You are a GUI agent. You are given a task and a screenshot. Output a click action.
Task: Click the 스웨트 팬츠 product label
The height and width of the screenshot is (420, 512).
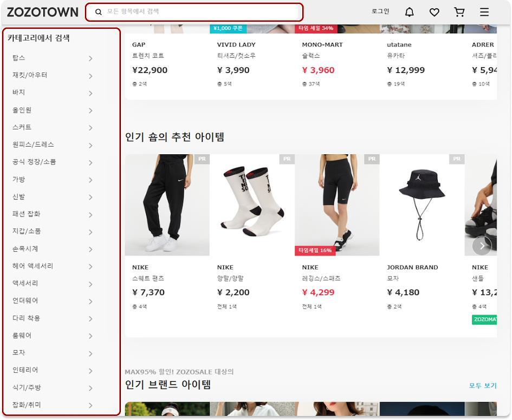point(148,279)
